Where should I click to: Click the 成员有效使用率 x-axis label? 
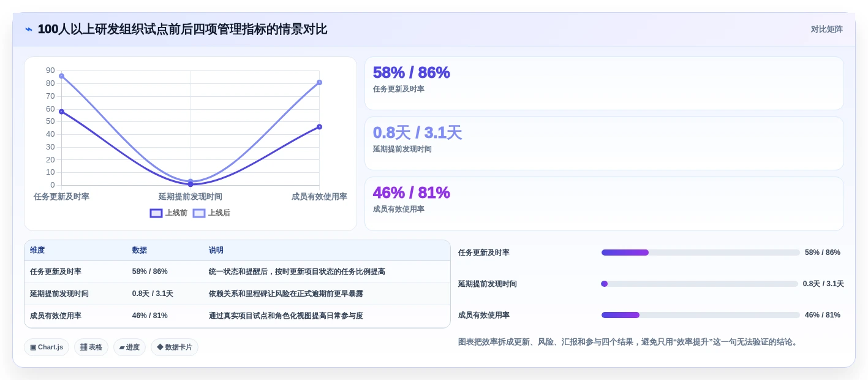[x=319, y=197]
